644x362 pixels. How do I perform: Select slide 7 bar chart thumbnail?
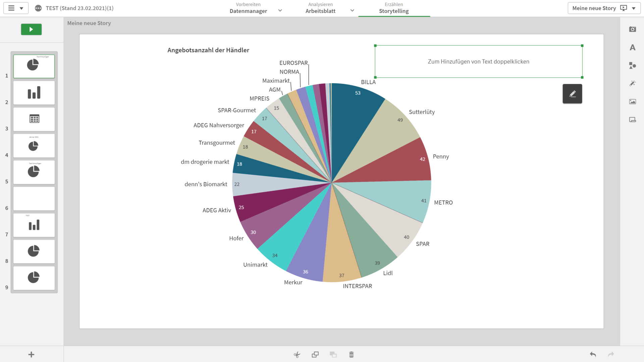(34, 225)
